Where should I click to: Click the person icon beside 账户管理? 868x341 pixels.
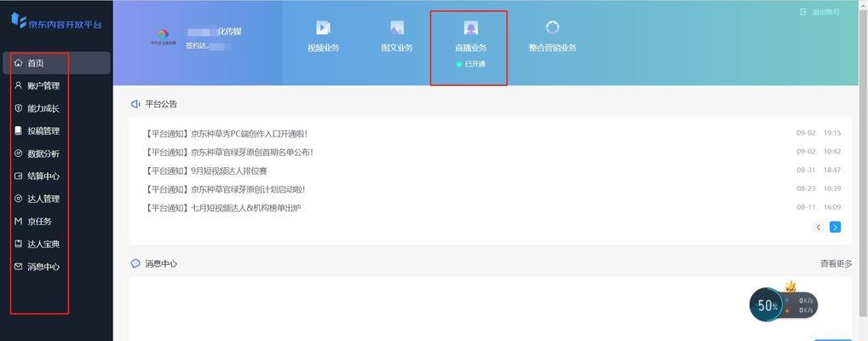[18, 86]
